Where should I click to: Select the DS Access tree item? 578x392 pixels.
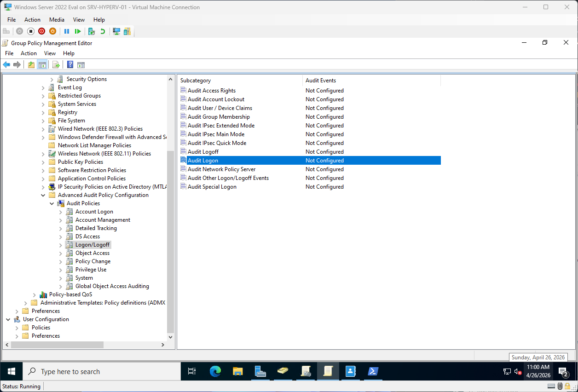click(87, 236)
